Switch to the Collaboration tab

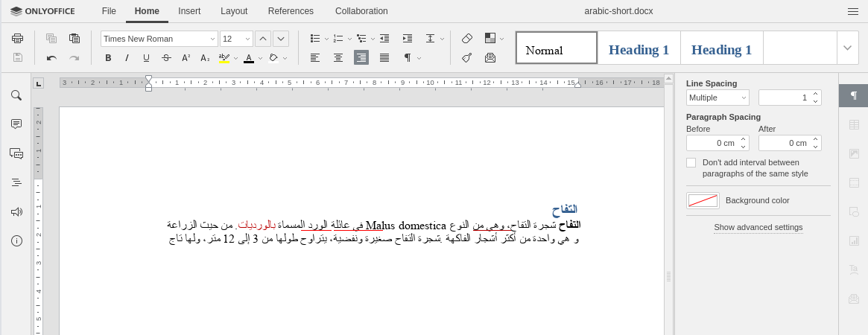(361, 11)
